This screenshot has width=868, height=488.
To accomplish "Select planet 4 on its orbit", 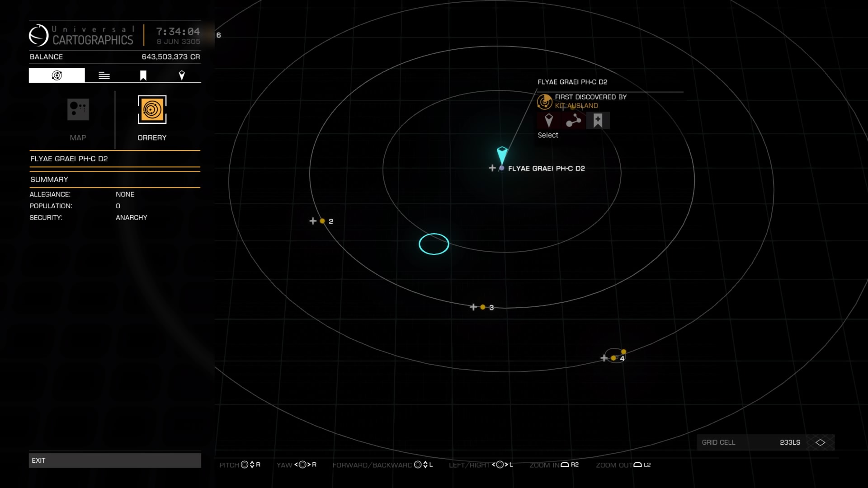I will [613, 358].
